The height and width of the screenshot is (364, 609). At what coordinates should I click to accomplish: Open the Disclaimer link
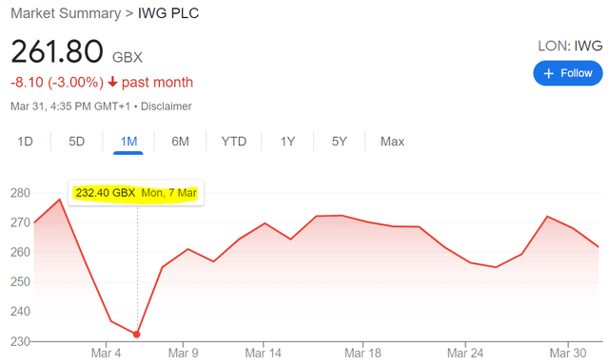[167, 106]
